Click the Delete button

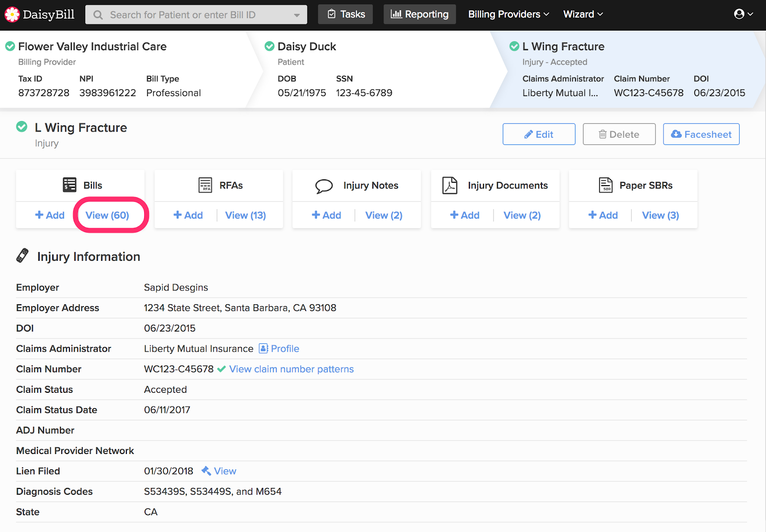[619, 134]
